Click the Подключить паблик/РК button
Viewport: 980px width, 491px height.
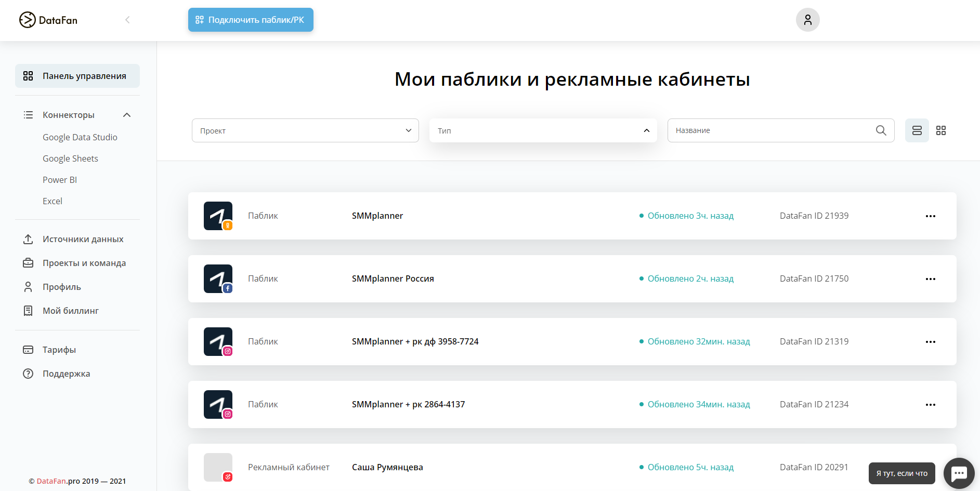[x=251, y=20]
